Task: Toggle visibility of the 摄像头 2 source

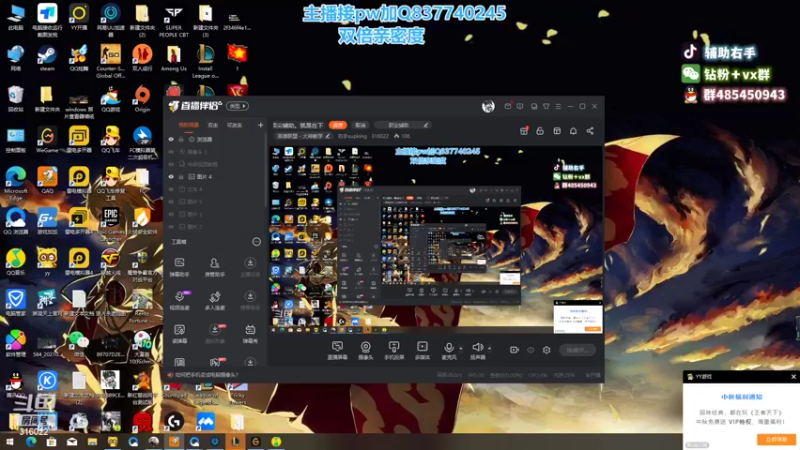Action: 171,152
